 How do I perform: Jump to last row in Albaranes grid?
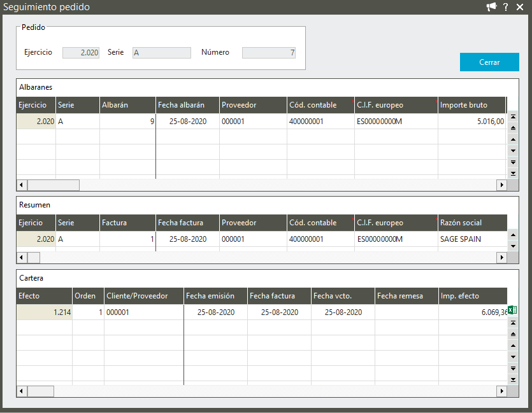[x=513, y=174]
